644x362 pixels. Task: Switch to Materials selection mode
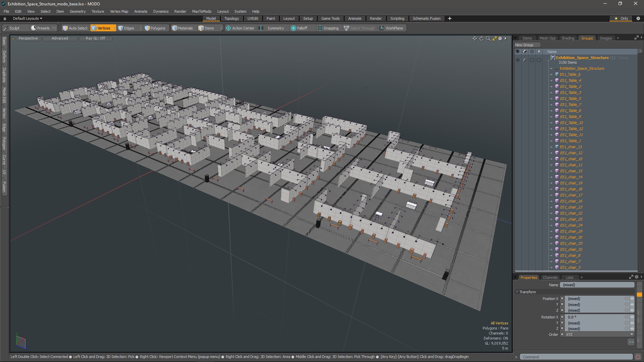pyautogui.click(x=182, y=28)
